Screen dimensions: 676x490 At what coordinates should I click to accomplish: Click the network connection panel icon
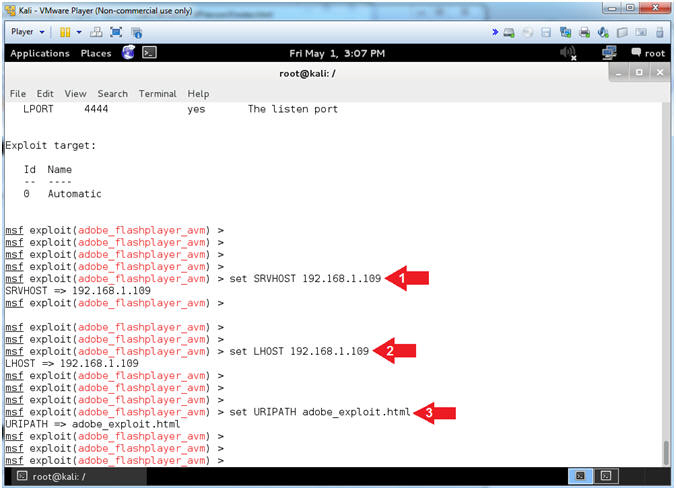(609, 53)
